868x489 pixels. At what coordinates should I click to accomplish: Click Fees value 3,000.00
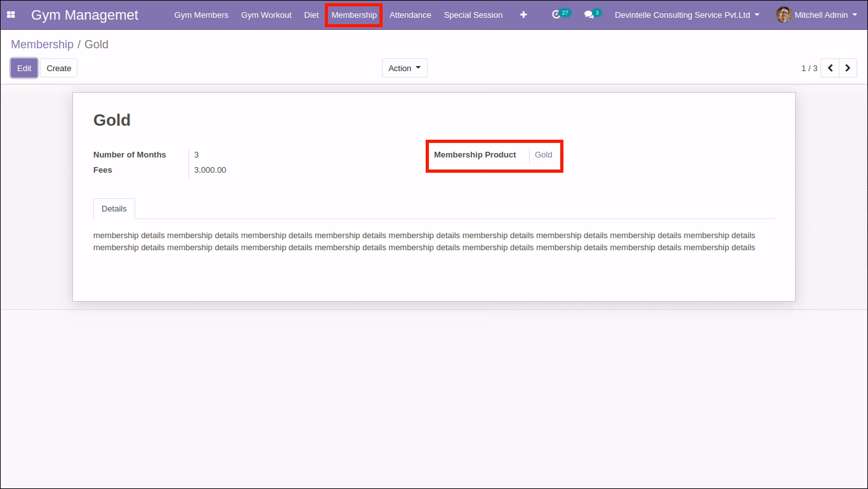210,170
